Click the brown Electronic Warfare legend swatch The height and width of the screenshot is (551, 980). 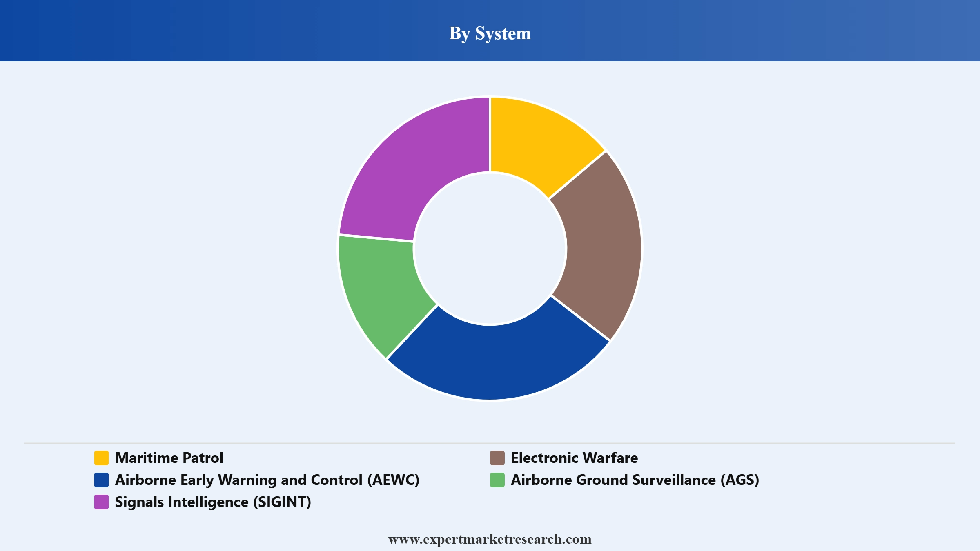click(x=497, y=458)
